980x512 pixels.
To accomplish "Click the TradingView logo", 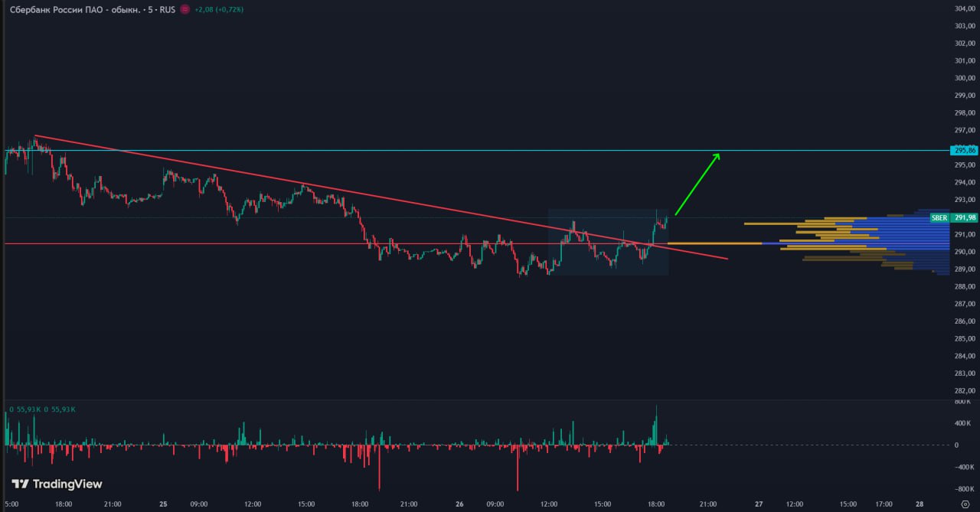I will [x=57, y=484].
